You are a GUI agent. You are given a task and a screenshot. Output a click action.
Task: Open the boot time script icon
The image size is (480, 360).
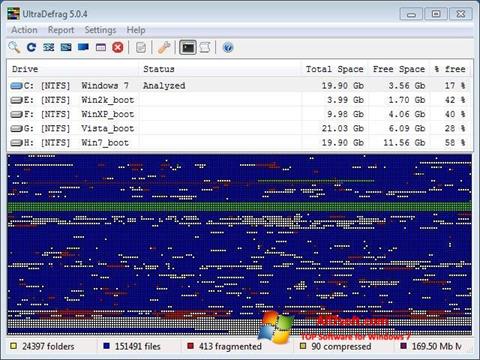pos(205,47)
